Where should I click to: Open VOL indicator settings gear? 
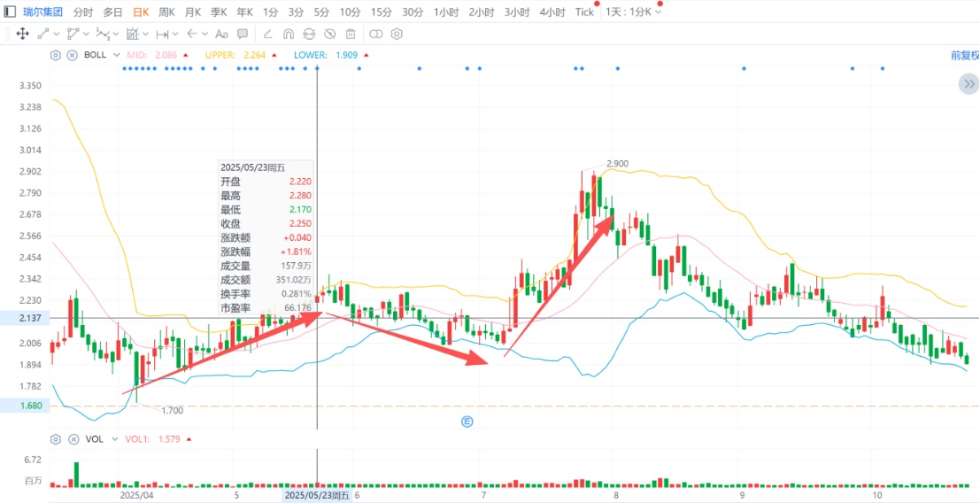(x=56, y=438)
